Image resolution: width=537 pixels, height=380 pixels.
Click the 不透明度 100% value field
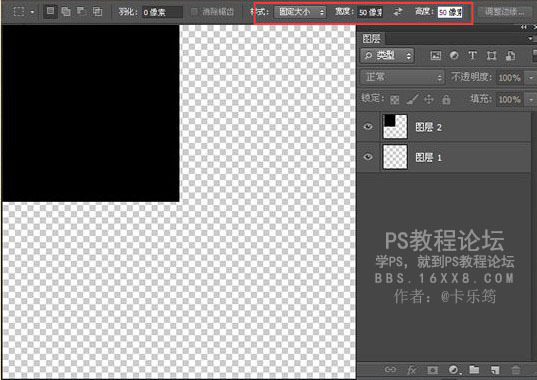[509, 78]
